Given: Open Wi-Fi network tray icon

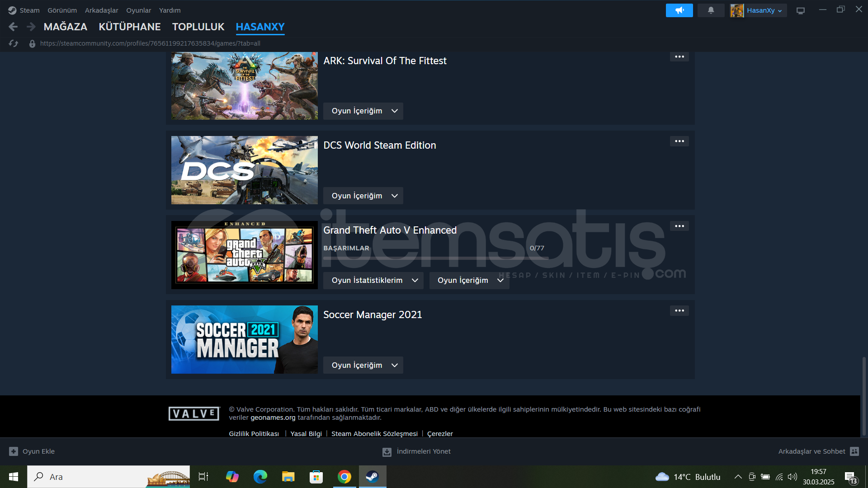Looking at the screenshot, I should coord(779,477).
